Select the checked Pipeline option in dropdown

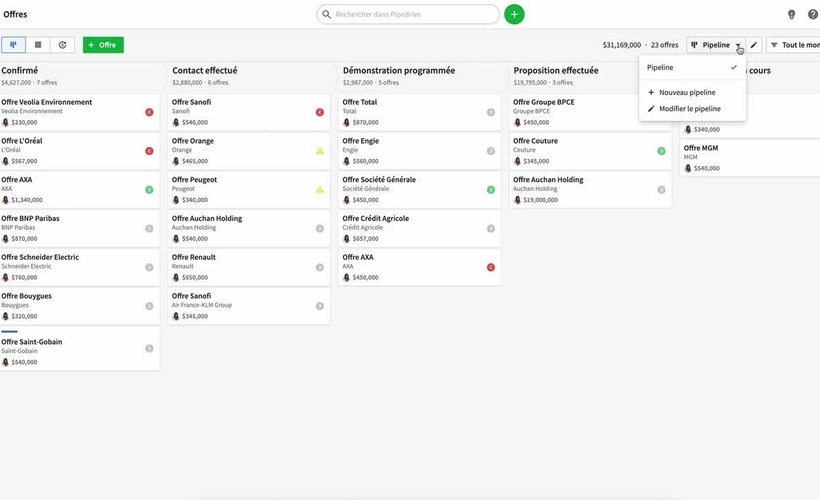coord(692,67)
